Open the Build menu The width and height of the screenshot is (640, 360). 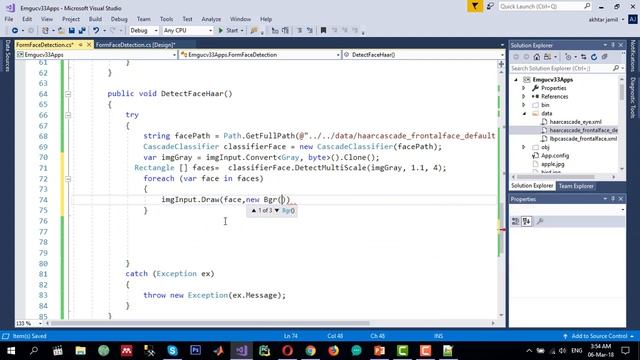(95, 19)
